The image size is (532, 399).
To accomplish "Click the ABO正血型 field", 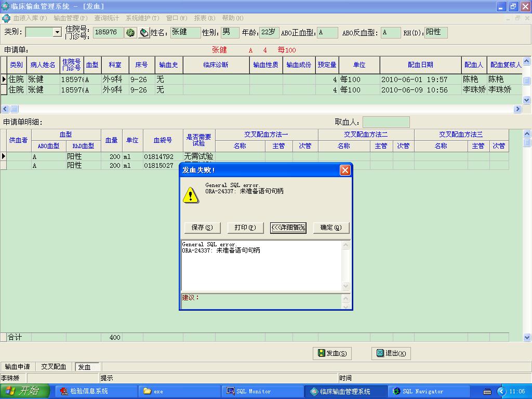I will click(x=327, y=32).
